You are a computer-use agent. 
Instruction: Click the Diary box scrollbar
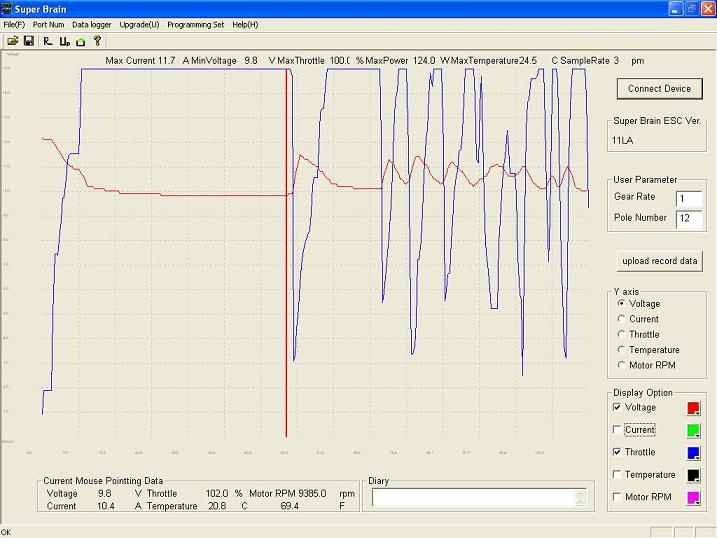pyautogui.click(x=580, y=497)
